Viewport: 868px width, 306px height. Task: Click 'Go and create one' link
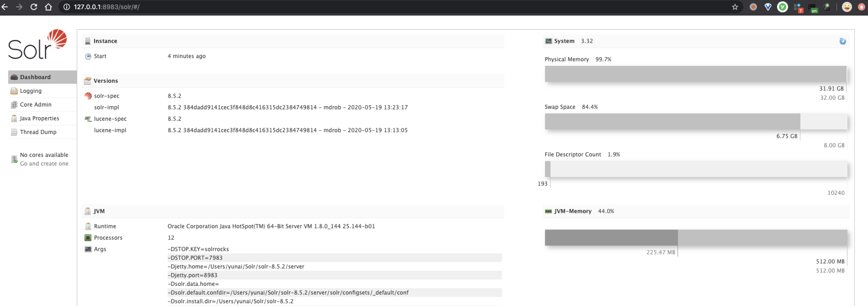pos(44,164)
